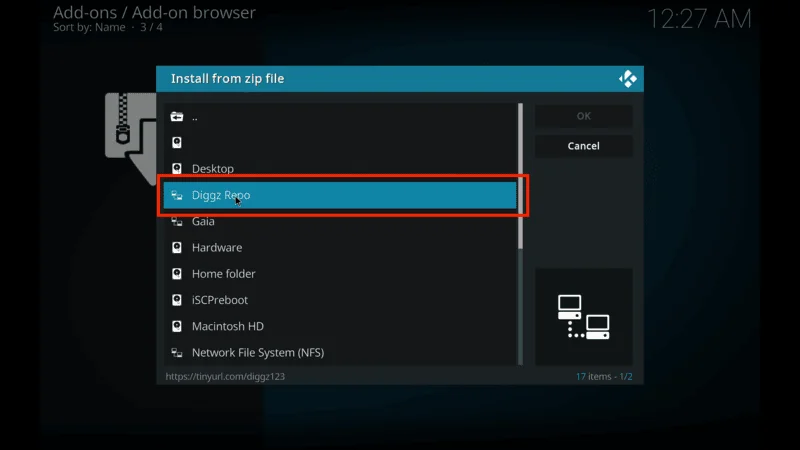Open the Macintosh HD entry
This screenshot has height=450, width=800.
point(340,327)
